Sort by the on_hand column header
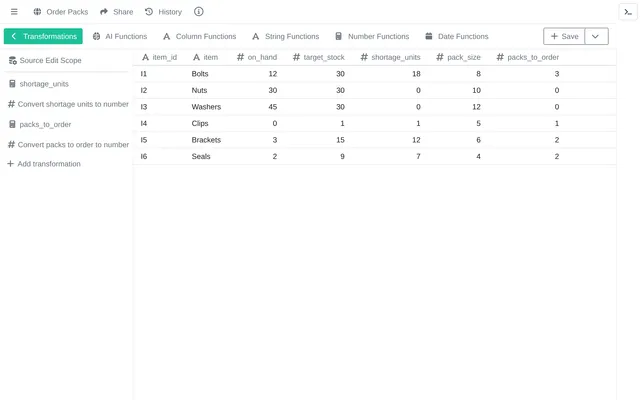 257,57
